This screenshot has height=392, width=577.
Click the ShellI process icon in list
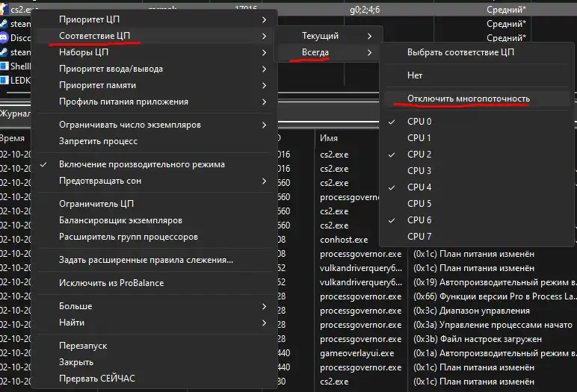pyautogui.click(x=4, y=66)
